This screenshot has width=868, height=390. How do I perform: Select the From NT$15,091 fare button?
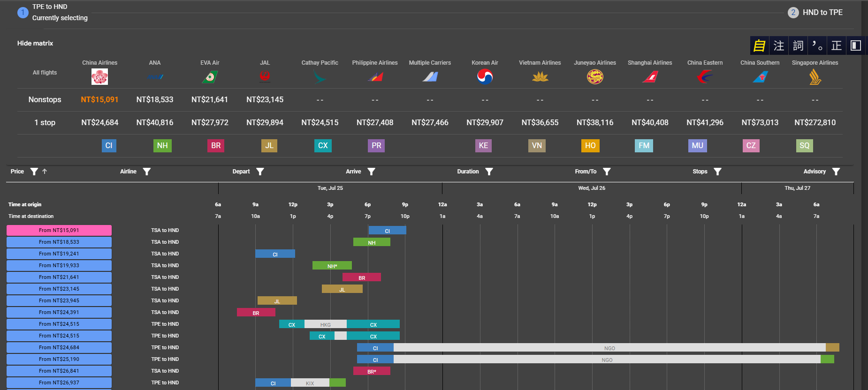tap(59, 230)
